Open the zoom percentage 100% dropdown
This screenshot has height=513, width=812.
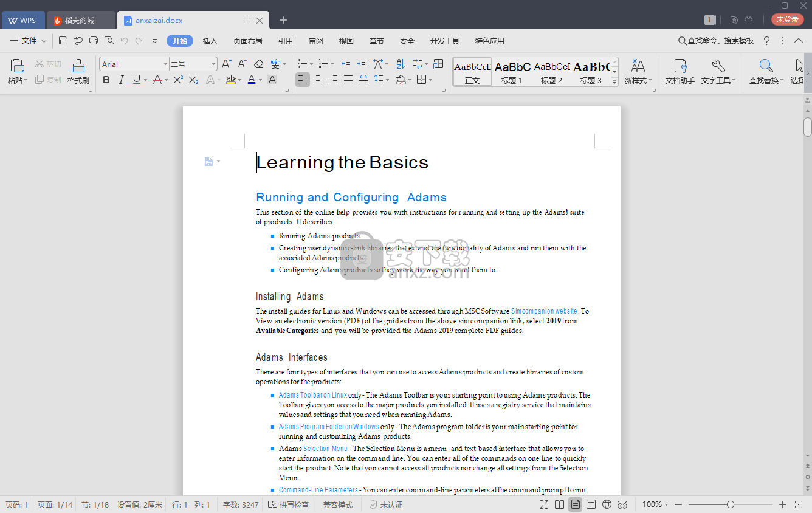tap(656, 504)
